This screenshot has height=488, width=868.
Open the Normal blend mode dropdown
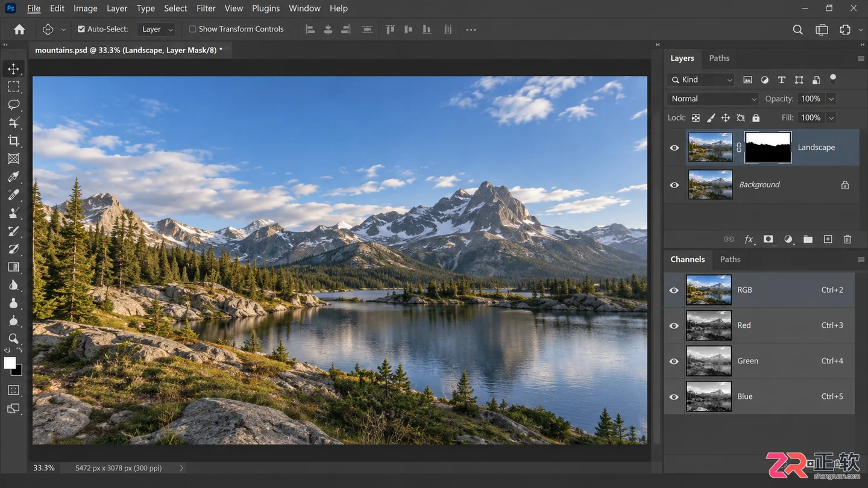point(713,99)
